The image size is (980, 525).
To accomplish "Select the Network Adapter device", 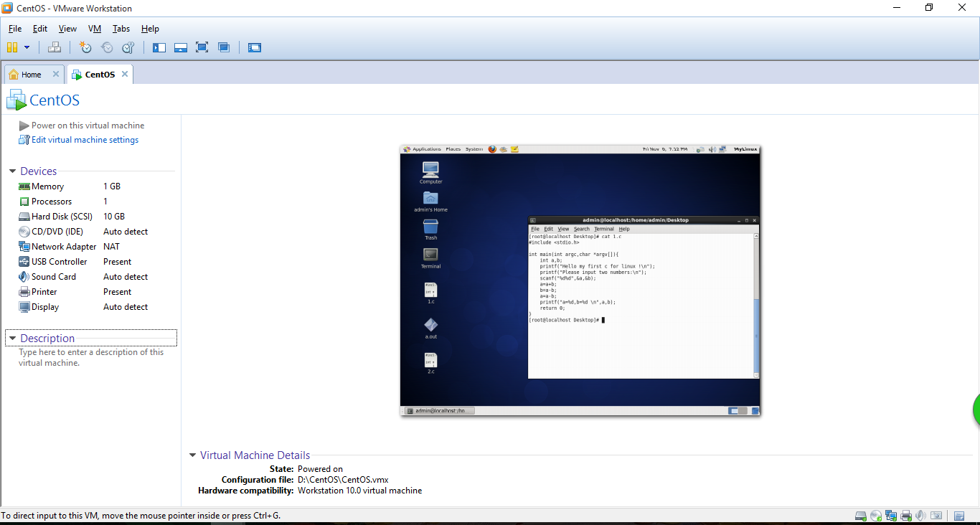I will point(96,247).
